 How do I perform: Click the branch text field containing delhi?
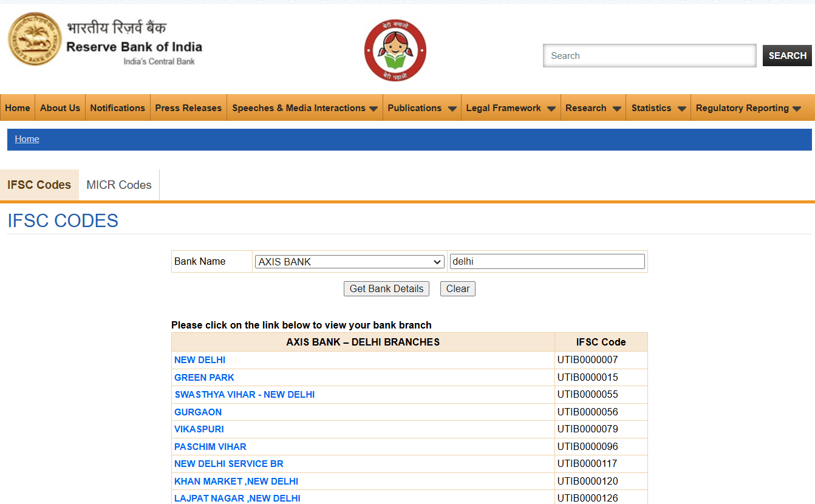coord(547,261)
